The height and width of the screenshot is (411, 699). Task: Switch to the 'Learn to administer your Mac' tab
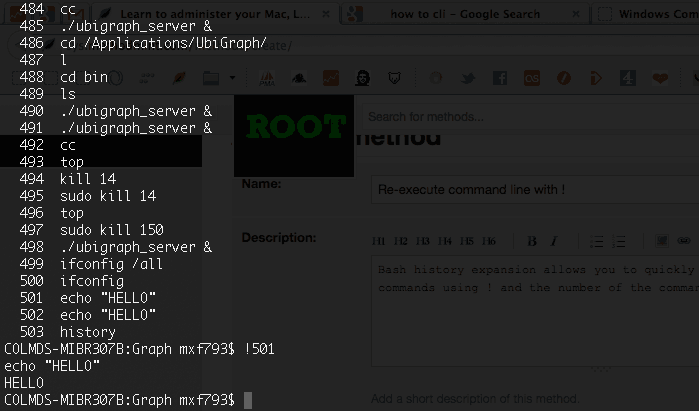click(215, 14)
